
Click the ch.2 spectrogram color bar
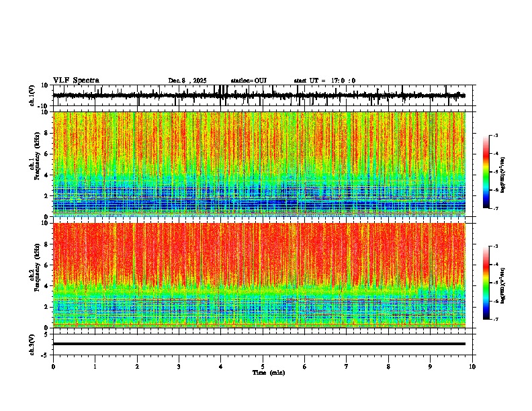(x=486, y=283)
